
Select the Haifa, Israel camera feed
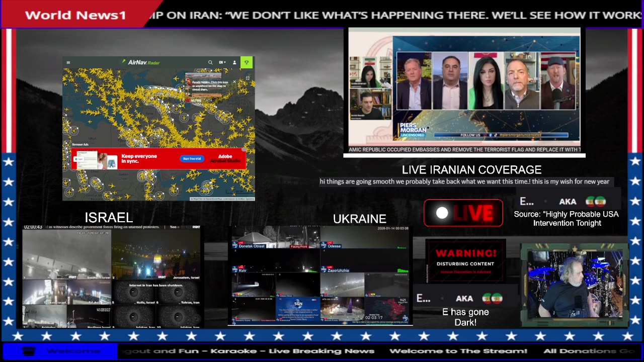coord(134,293)
